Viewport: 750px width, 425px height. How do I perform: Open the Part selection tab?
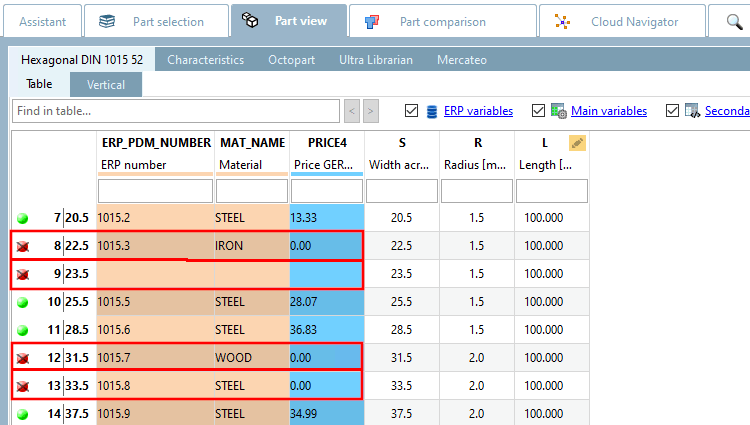coord(152,22)
